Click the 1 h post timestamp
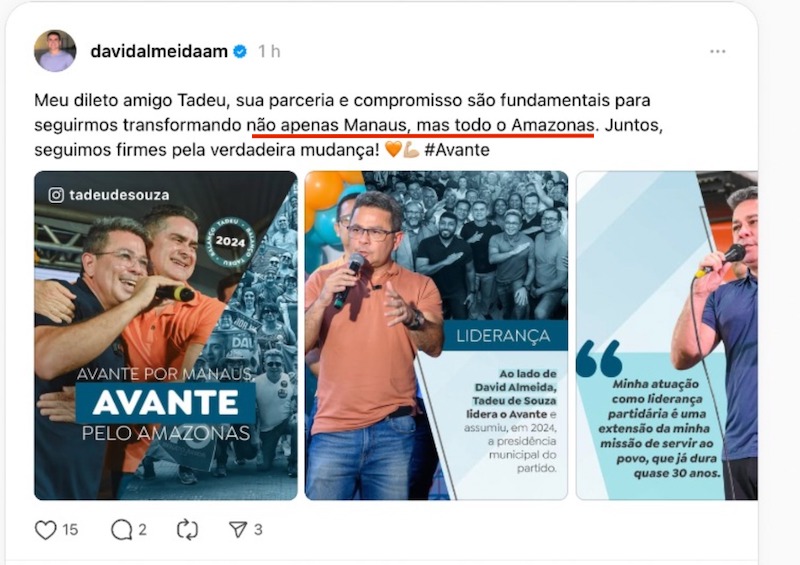The width and height of the screenshot is (800, 565). [x=269, y=52]
